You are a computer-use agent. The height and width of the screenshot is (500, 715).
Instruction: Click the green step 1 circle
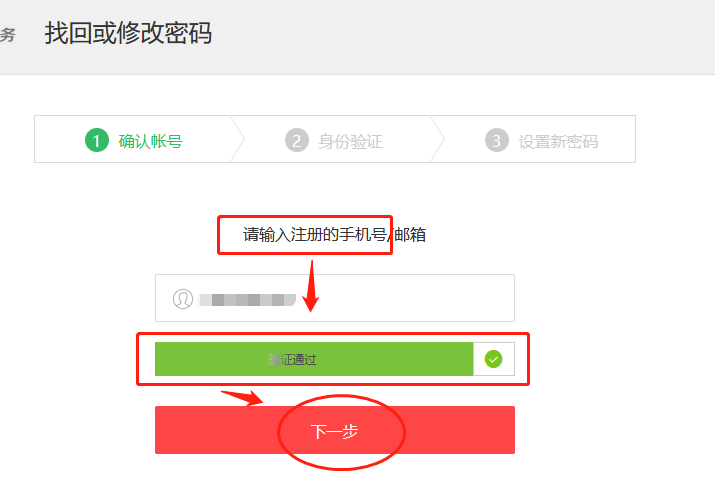click(97, 140)
